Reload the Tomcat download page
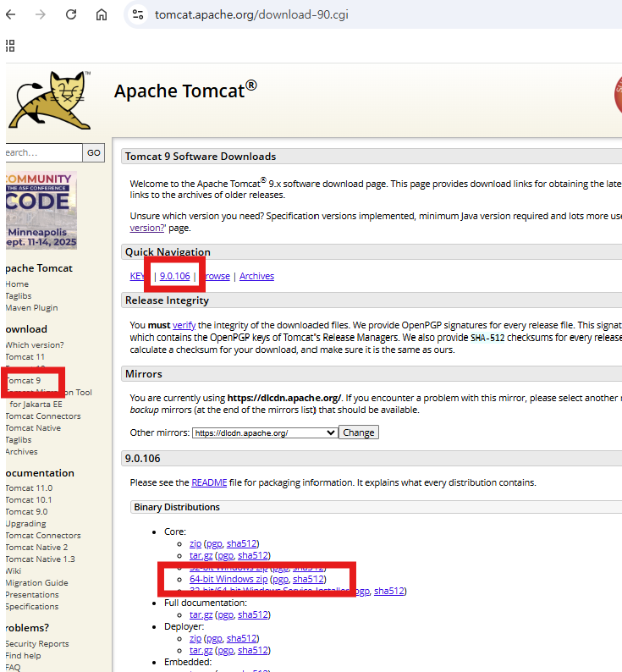The image size is (622, 672). click(x=71, y=14)
